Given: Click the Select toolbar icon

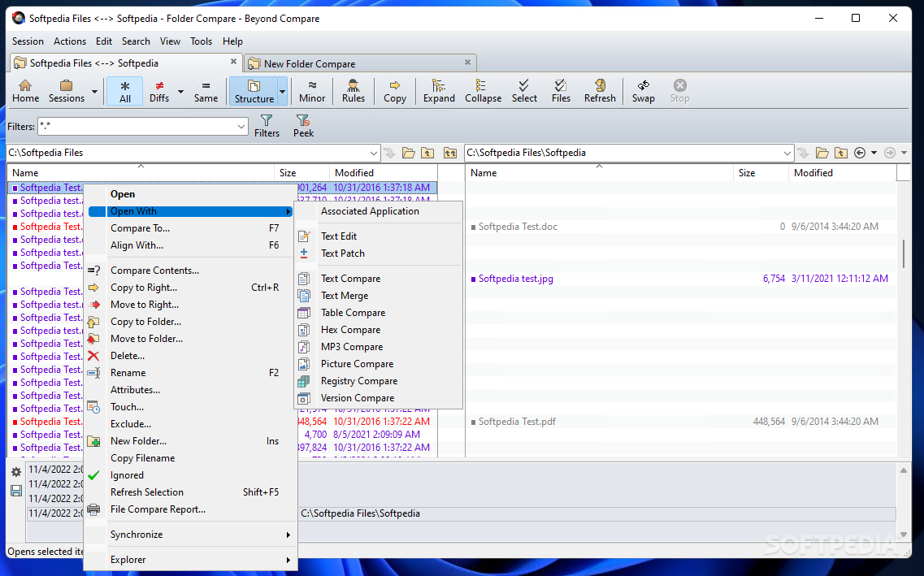Looking at the screenshot, I should point(524,91).
